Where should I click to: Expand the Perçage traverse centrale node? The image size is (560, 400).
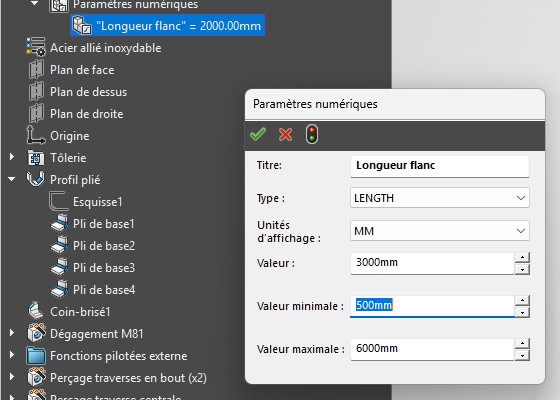click(12, 397)
